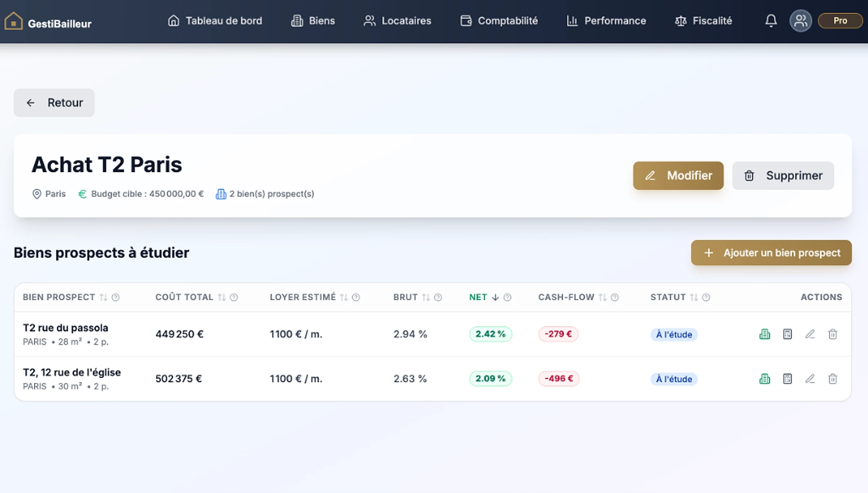
Task: Show help for Net column
Action: [x=507, y=297]
